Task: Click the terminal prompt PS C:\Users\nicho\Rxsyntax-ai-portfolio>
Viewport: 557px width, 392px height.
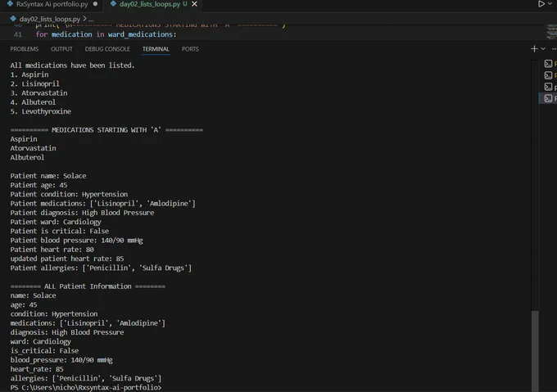Action: tap(86, 387)
